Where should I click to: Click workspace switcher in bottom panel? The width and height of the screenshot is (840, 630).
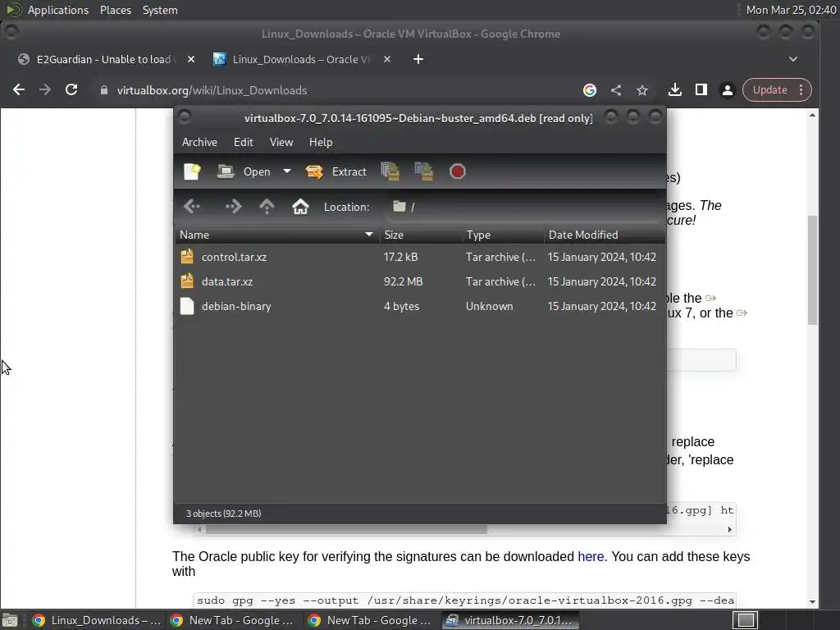point(745,620)
